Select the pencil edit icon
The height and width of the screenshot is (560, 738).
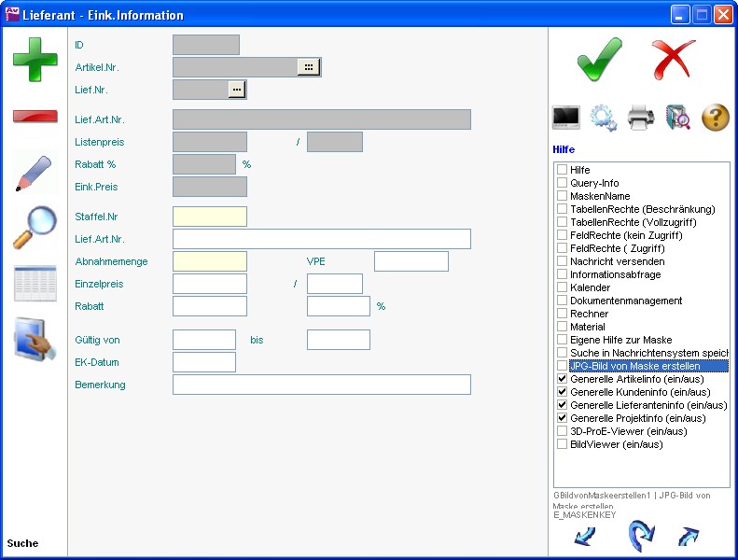(x=35, y=174)
